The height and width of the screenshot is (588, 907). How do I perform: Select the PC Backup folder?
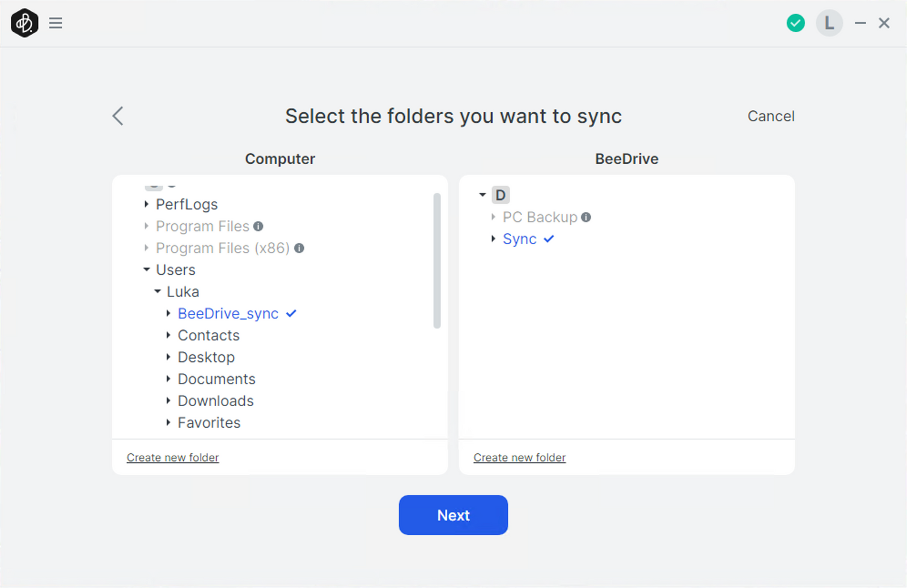click(x=540, y=217)
